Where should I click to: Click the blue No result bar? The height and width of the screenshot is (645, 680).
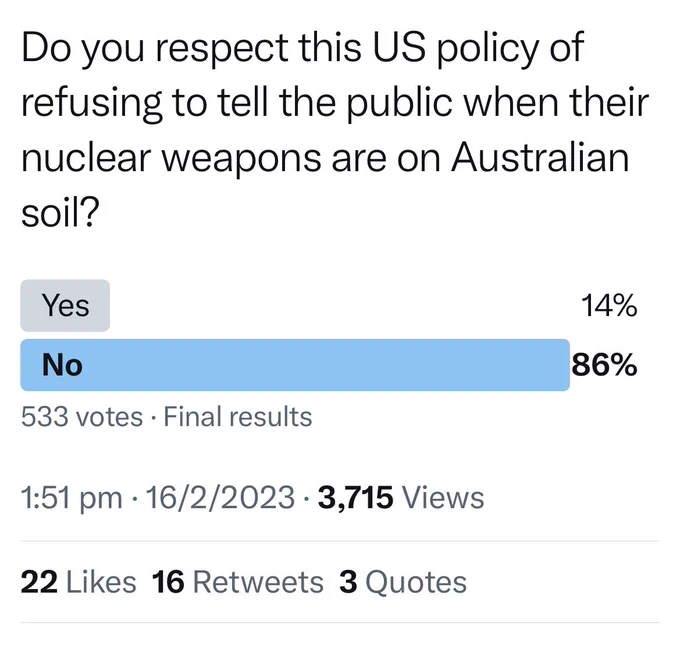tap(295, 365)
